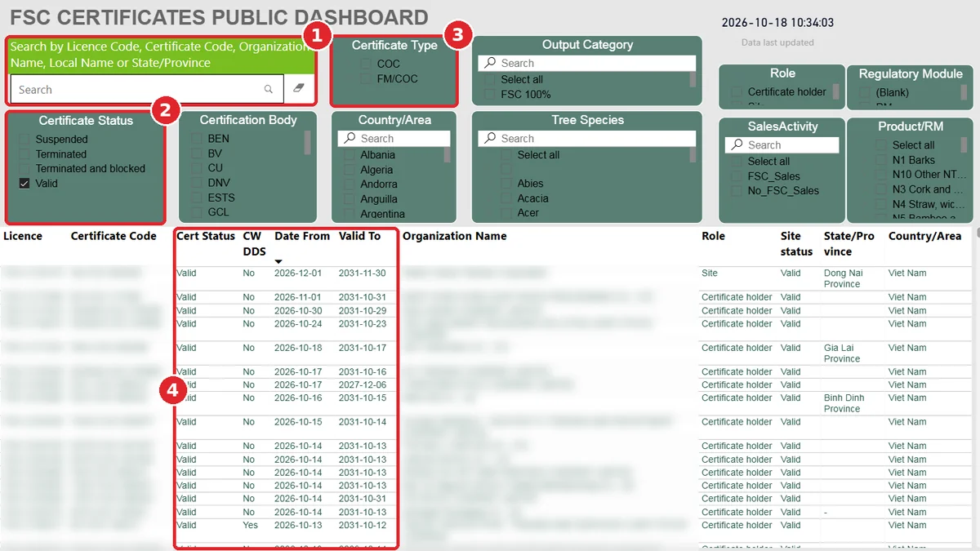Select Anguilla in Country/Area slicer
Screen dimensions: 980x551
pos(350,199)
